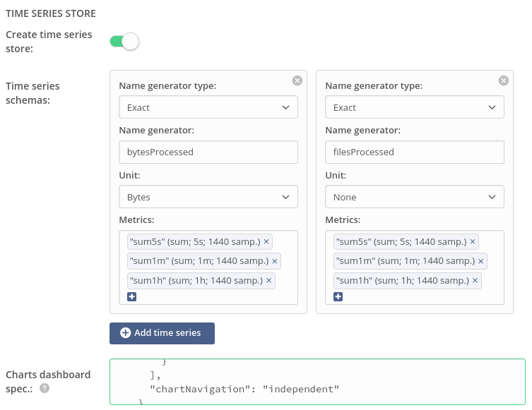Screen dimensions: 532x410
Task: Remove sum1m metric from filesProcessed schema
Action: (x=480, y=261)
